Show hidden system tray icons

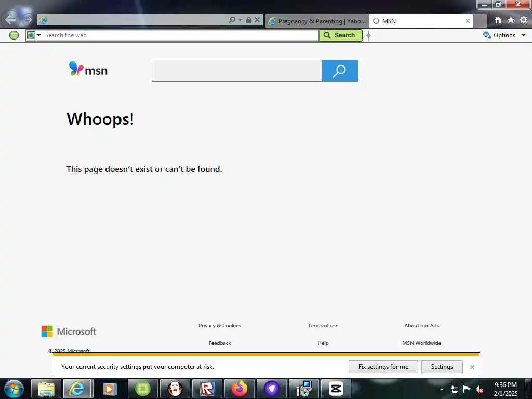[442, 389]
